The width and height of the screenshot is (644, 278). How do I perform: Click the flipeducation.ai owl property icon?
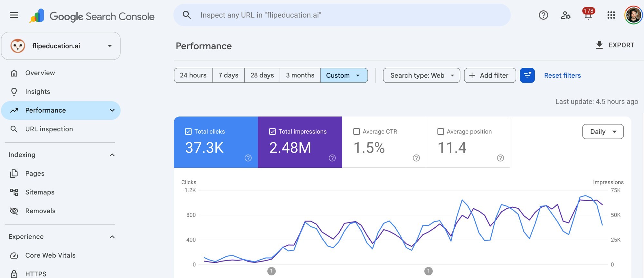tap(18, 46)
